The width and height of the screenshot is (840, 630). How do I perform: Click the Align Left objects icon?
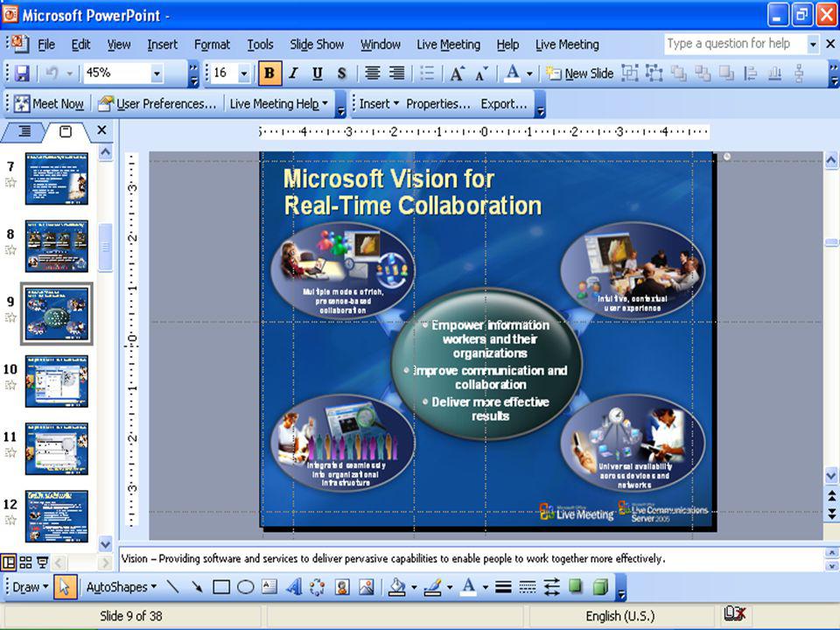click(751, 73)
